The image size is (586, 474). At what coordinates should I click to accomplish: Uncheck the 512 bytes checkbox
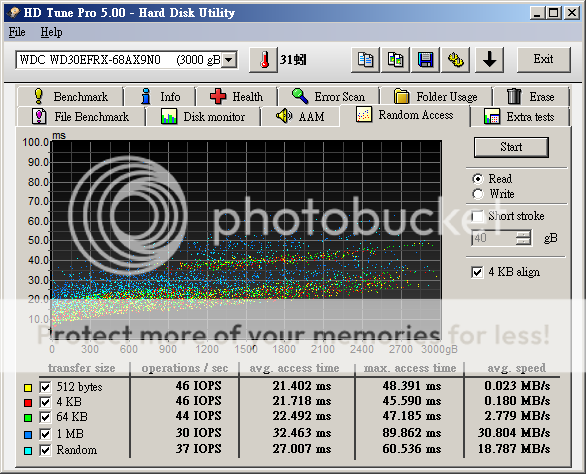(x=45, y=387)
